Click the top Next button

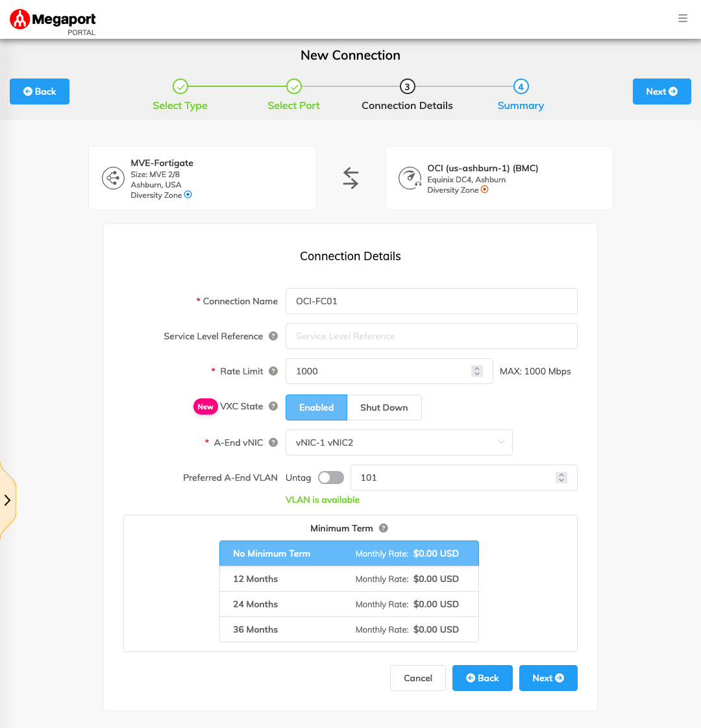[x=662, y=91]
